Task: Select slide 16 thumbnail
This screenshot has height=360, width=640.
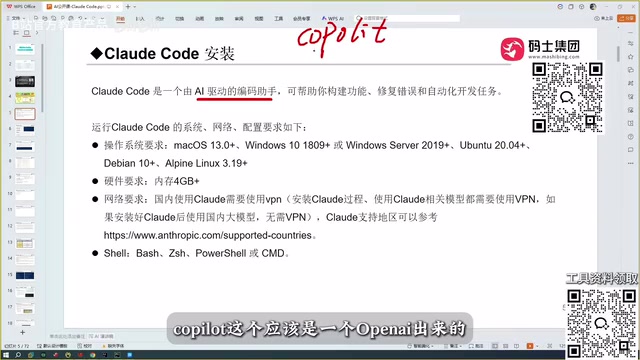Action: tap(25, 292)
